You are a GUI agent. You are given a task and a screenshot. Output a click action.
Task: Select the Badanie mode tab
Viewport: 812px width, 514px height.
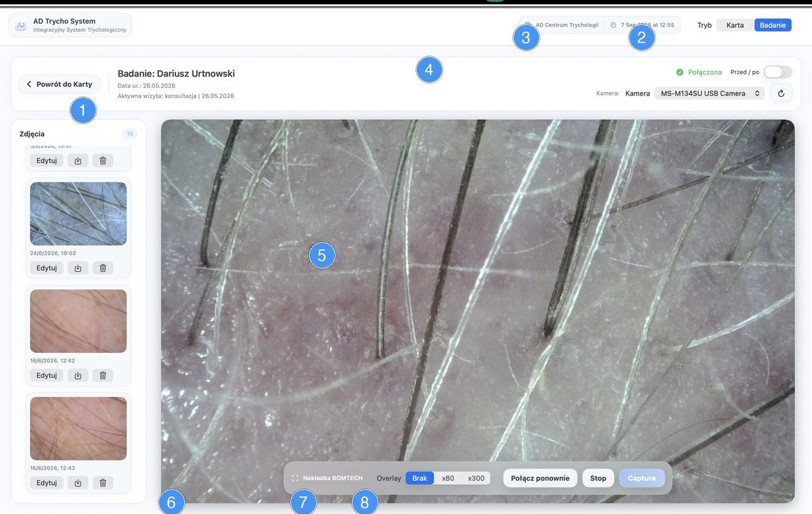pyautogui.click(x=773, y=25)
